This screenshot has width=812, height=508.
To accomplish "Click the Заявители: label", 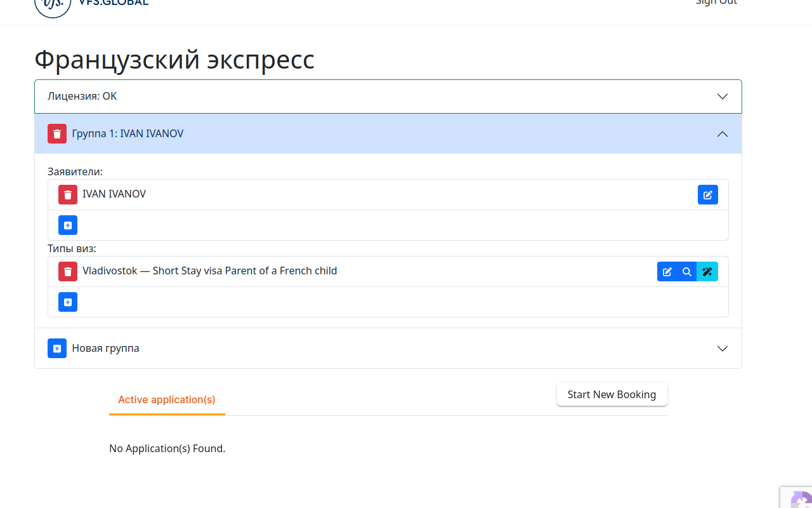I will pos(75,171).
